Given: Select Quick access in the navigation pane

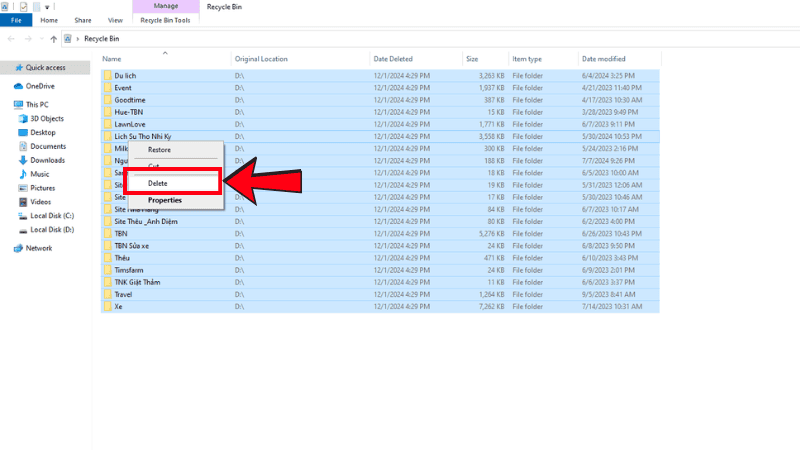Looking at the screenshot, I should pyautogui.click(x=46, y=68).
